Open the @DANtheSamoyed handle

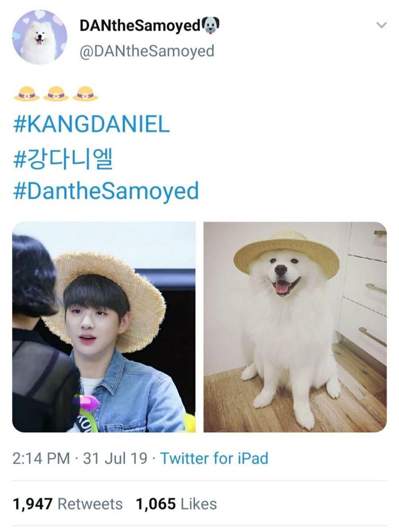[147, 51]
